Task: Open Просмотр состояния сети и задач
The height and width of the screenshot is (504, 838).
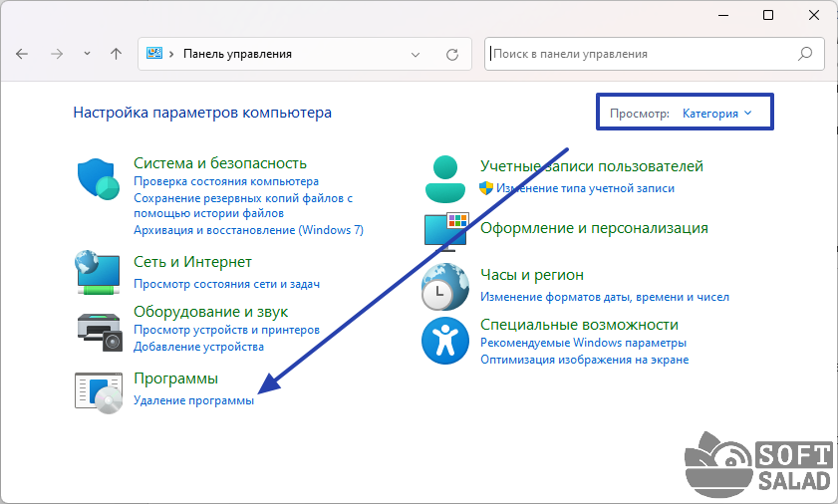Action: coord(226,284)
